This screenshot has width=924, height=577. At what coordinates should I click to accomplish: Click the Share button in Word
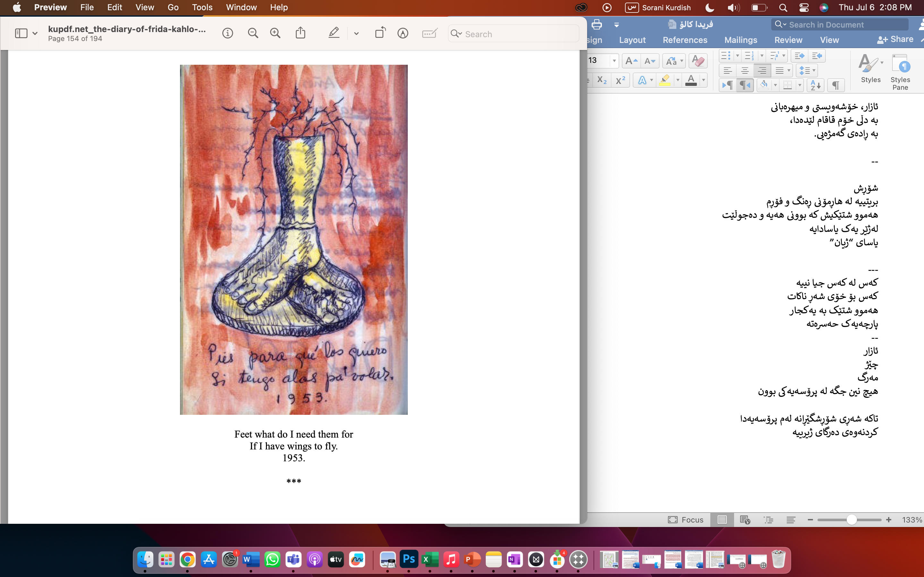pyautogui.click(x=895, y=39)
